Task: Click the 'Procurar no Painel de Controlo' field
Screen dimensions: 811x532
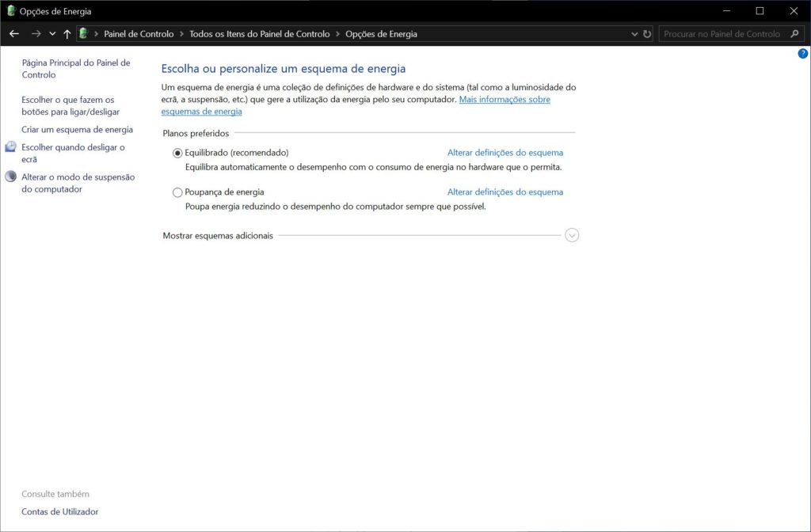Action: tap(721, 34)
